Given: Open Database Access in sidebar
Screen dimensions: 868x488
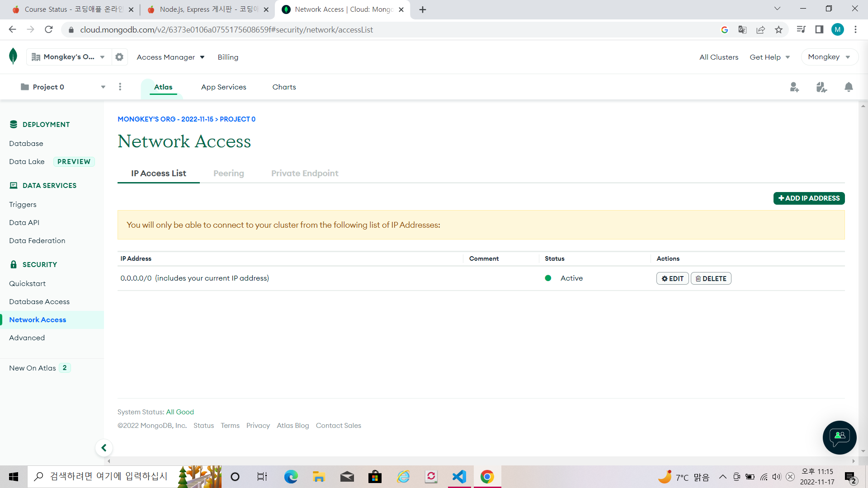Looking at the screenshot, I should [x=39, y=302].
